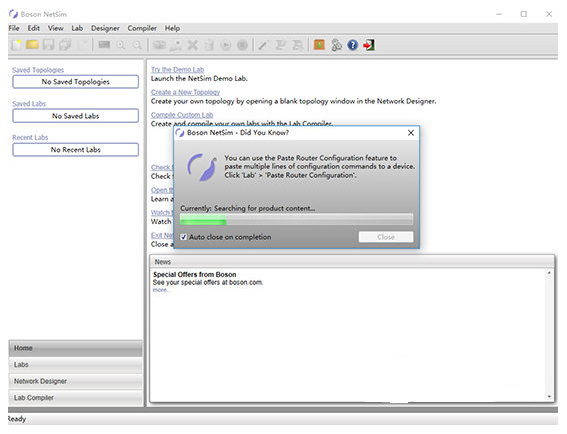Maximize the Boson NetSim window
567x434 pixels.
click(x=524, y=14)
